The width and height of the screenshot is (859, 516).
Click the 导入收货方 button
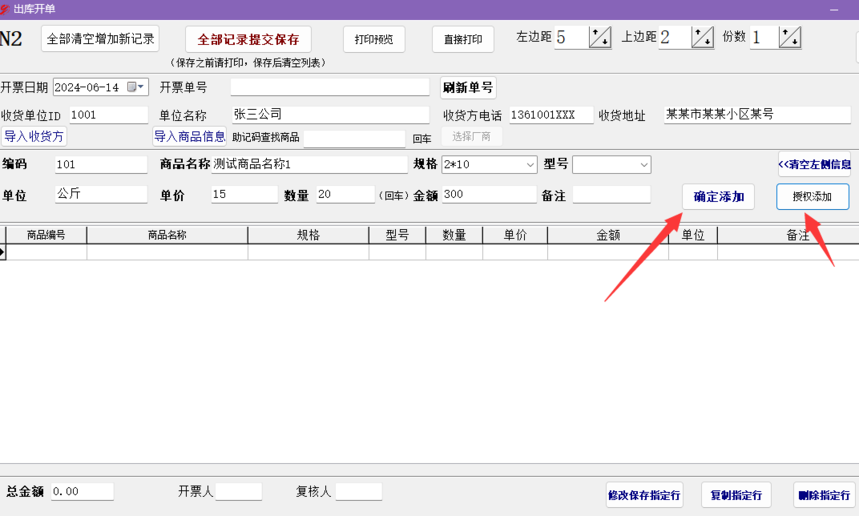click(x=34, y=136)
